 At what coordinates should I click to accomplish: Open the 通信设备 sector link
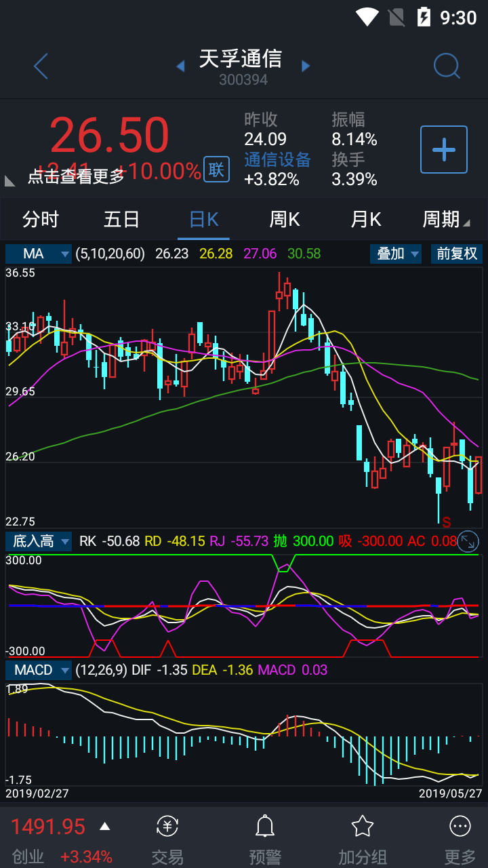point(277,159)
